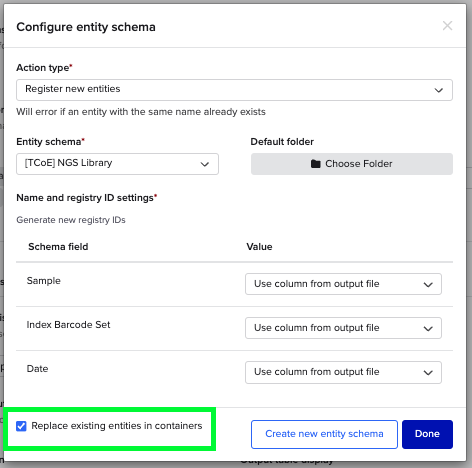Click the chevron arrow for Date value
This screenshot has width=472, height=468.
(428, 372)
